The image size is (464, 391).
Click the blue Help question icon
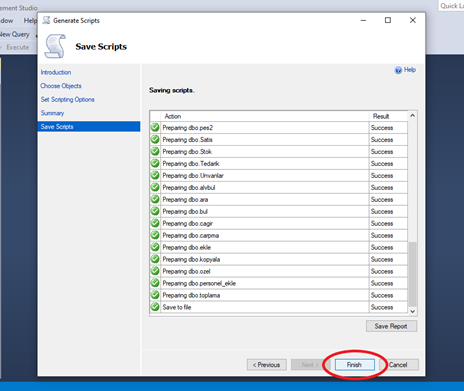coord(398,70)
